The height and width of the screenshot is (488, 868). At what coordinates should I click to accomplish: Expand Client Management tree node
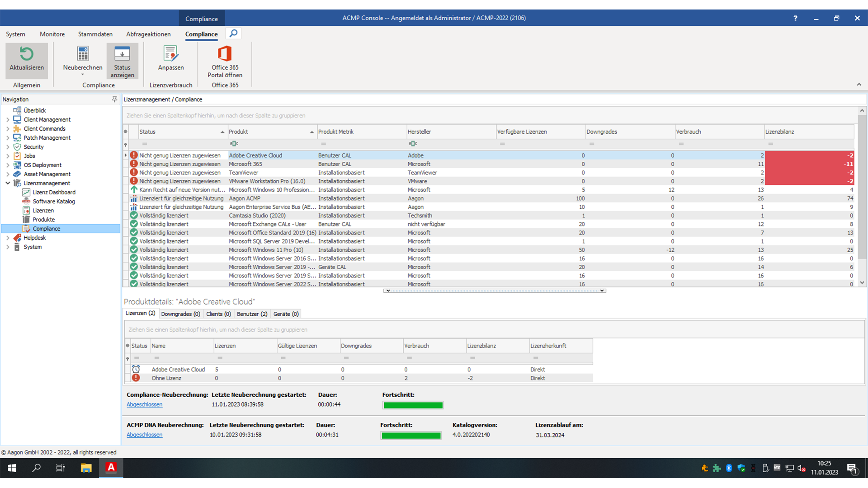pos(8,120)
